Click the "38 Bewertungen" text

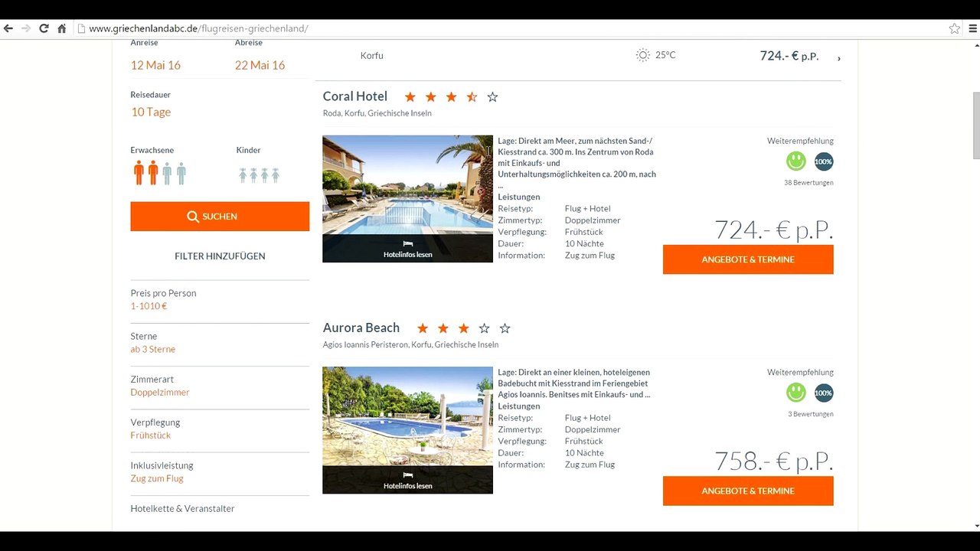pyautogui.click(x=808, y=183)
